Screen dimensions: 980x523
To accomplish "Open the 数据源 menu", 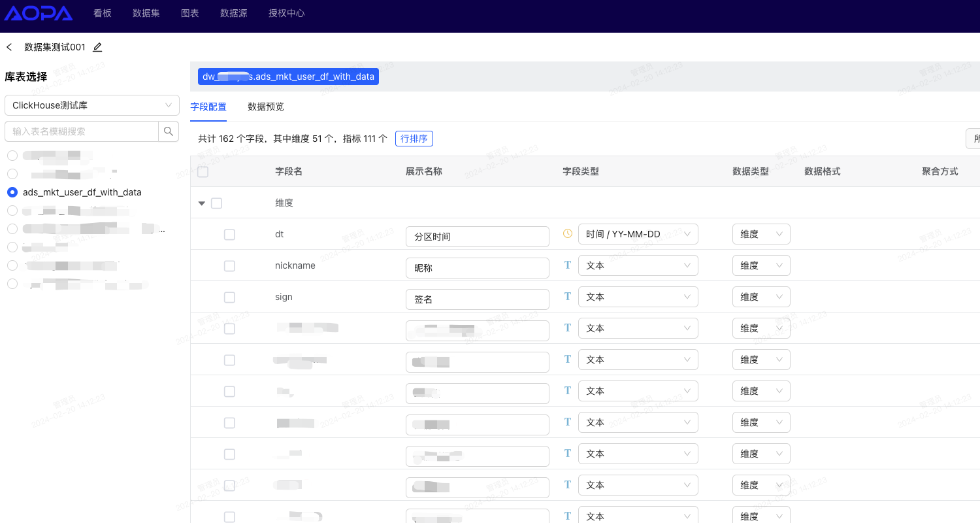I will point(234,13).
